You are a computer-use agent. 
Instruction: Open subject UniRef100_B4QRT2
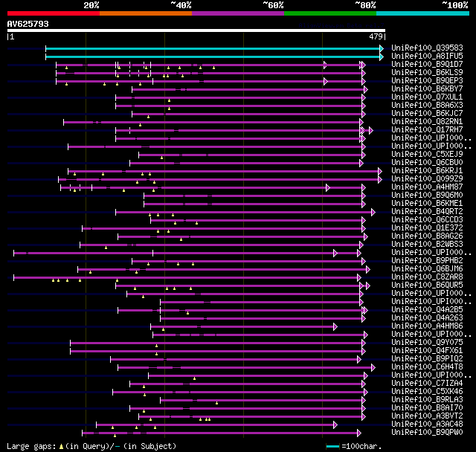pyautogui.click(x=427, y=211)
